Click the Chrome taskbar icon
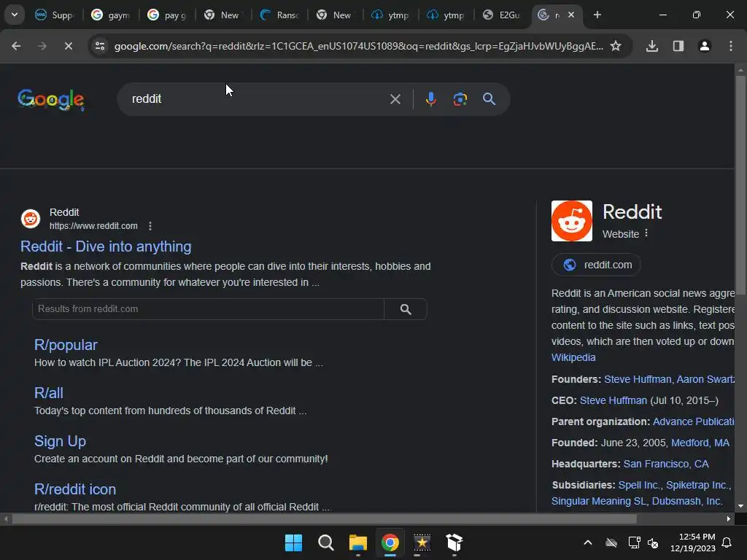747x560 pixels. click(x=390, y=542)
